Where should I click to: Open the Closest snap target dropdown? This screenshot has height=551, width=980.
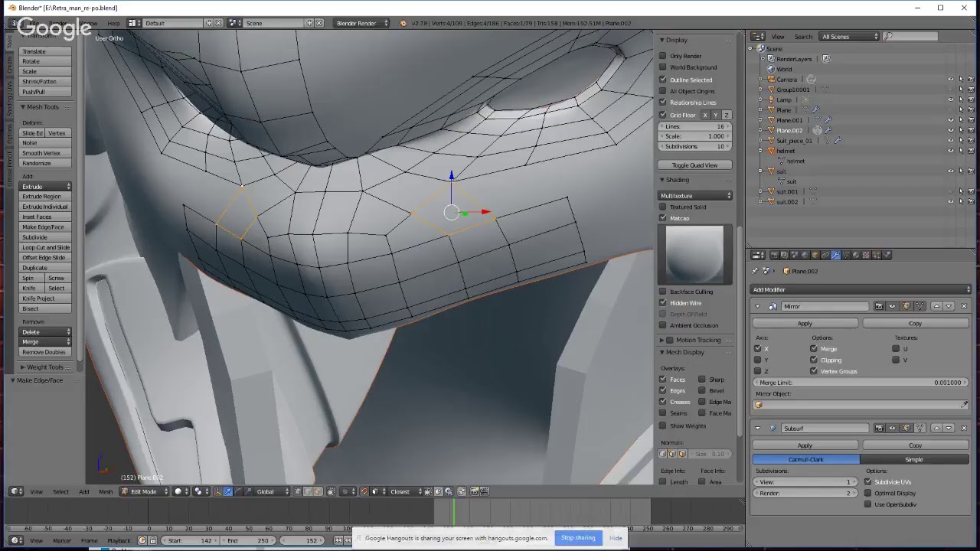tap(404, 491)
